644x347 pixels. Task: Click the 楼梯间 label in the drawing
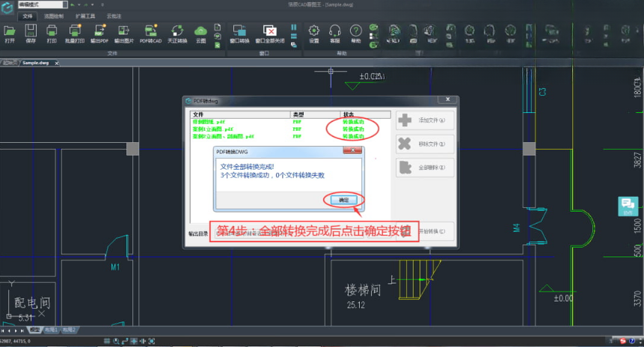point(363,290)
